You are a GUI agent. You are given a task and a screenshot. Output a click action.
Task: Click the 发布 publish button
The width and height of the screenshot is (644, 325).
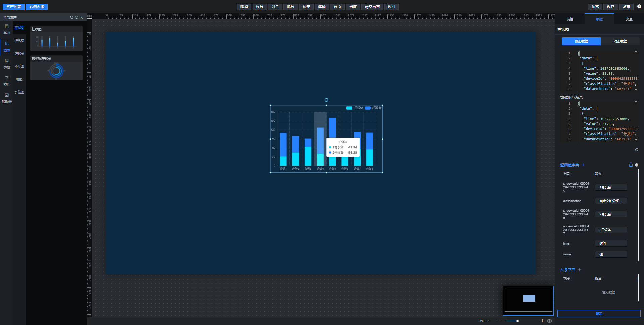pos(626,7)
